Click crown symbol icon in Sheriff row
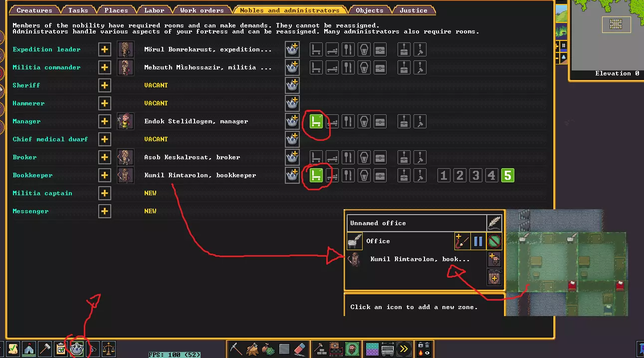 coord(292,85)
